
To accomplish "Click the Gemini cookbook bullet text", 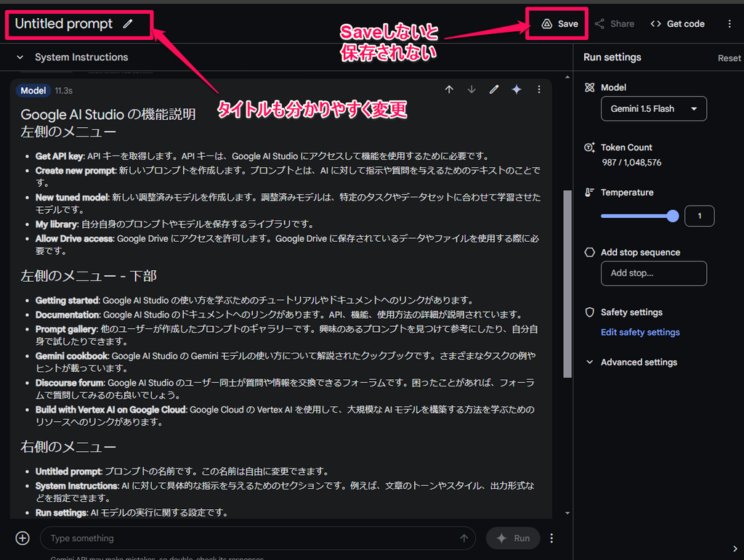I will 286,362.
